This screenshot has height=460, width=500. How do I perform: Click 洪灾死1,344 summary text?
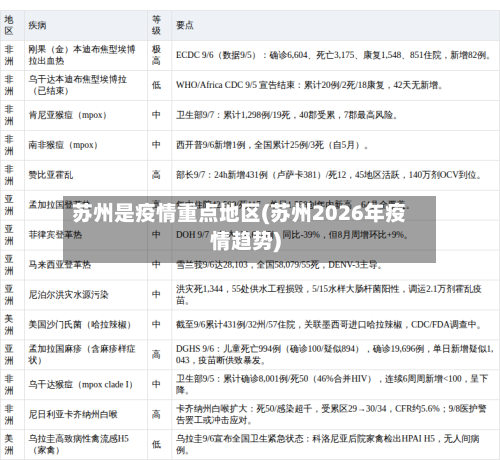coord(329,295)
